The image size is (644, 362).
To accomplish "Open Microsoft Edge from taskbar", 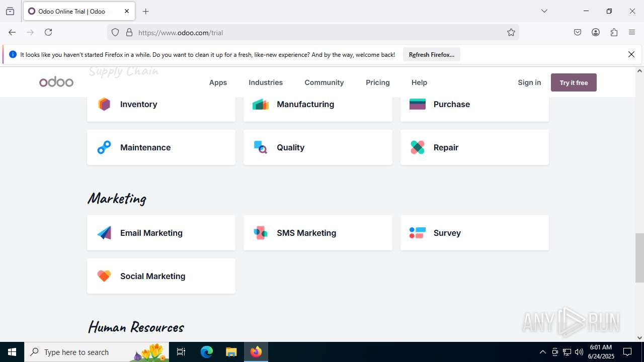I will coord(207,352).
